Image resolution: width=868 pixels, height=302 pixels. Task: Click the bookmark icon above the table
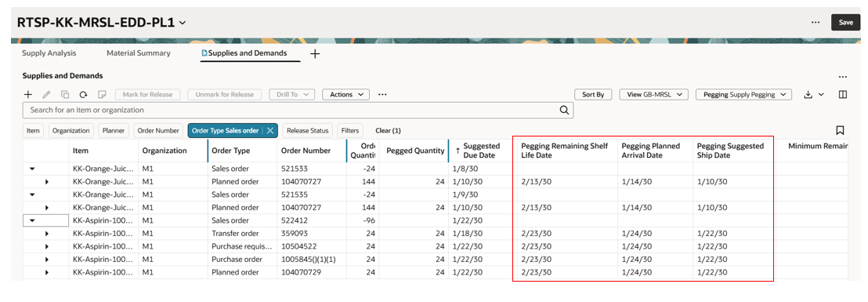point(840,130)
